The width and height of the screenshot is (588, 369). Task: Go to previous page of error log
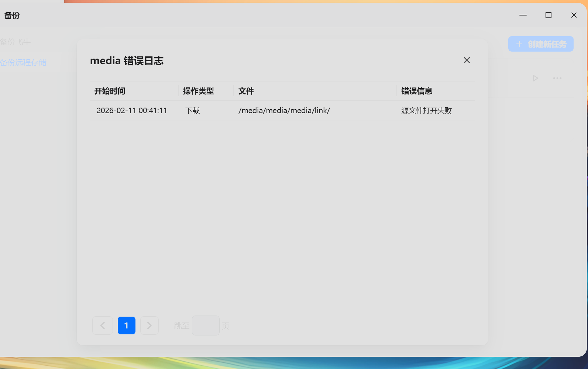(x=103, y=326)
